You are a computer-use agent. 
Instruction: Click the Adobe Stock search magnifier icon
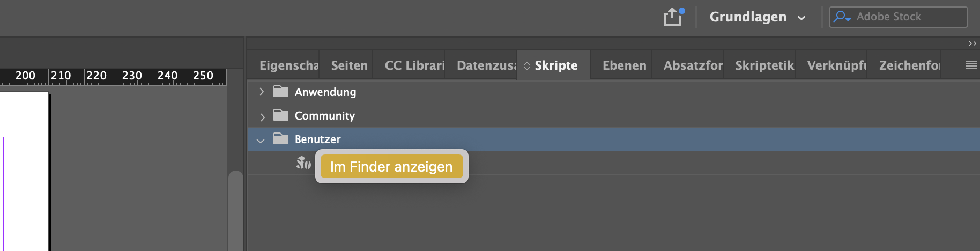click(842, 17)
